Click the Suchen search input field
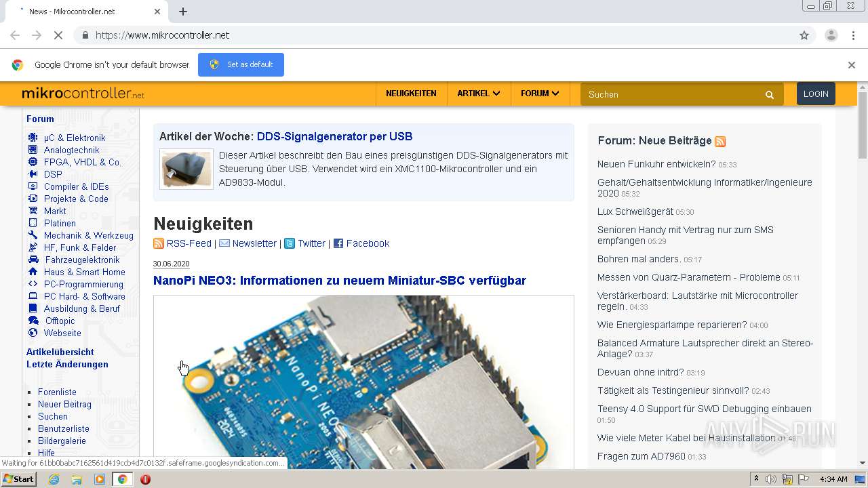Viewport: 868px width, 488px height. point(671,94)
